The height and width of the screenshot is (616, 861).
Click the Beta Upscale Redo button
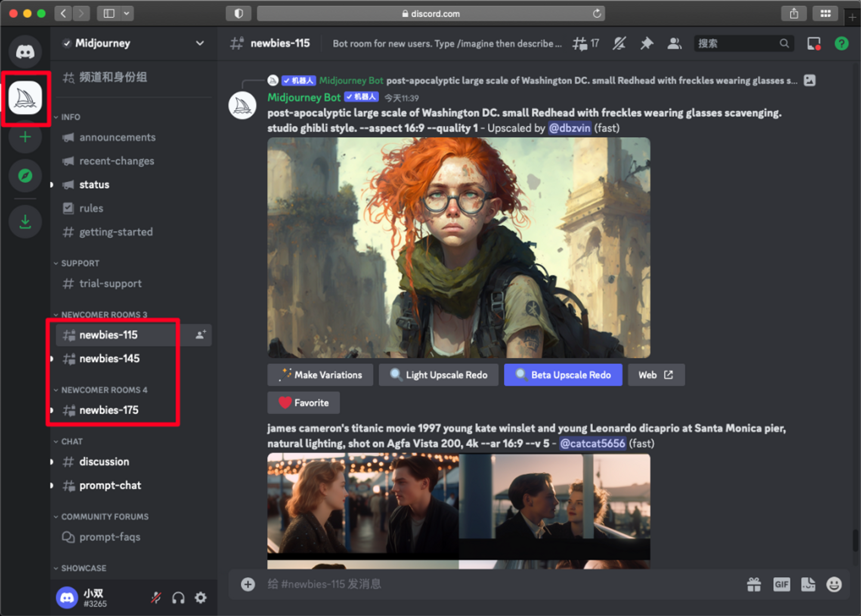tap(563, 375)
